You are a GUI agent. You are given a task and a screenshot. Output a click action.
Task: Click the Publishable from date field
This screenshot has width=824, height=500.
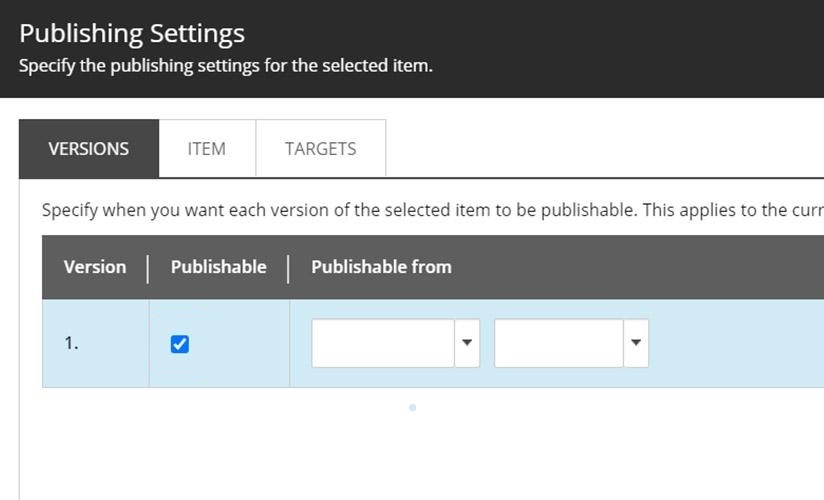[x=382, y=343]
